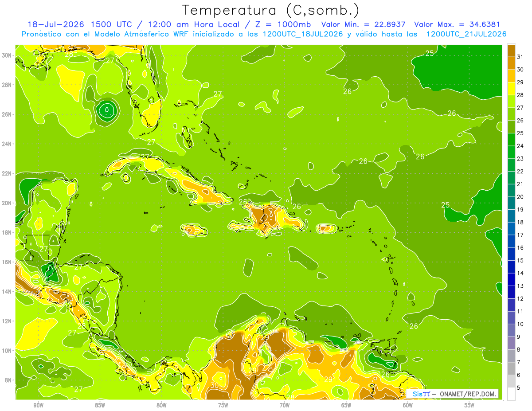Viewport: 532px width, 411px height.
Task: Click the '31' value in the color legend
Action: [520, 57]
